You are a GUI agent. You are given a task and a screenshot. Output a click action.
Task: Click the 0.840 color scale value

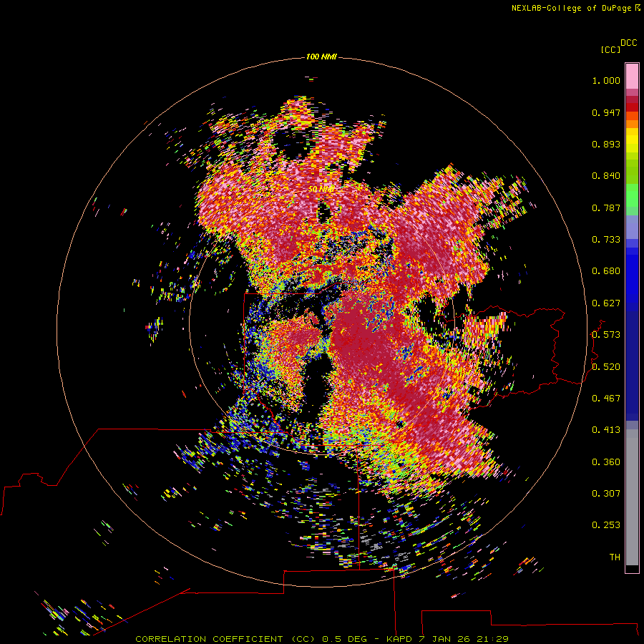click(x=606, y=176)
